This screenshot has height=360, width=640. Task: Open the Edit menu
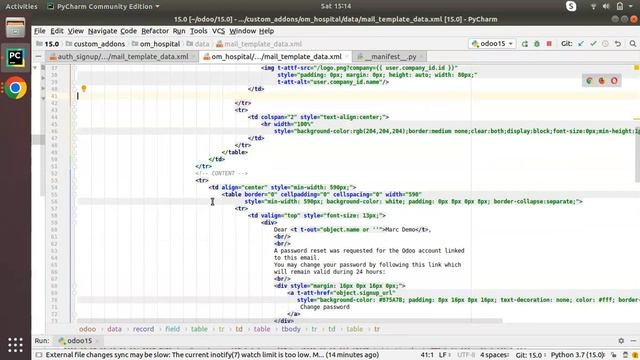[x=57, y=31]
